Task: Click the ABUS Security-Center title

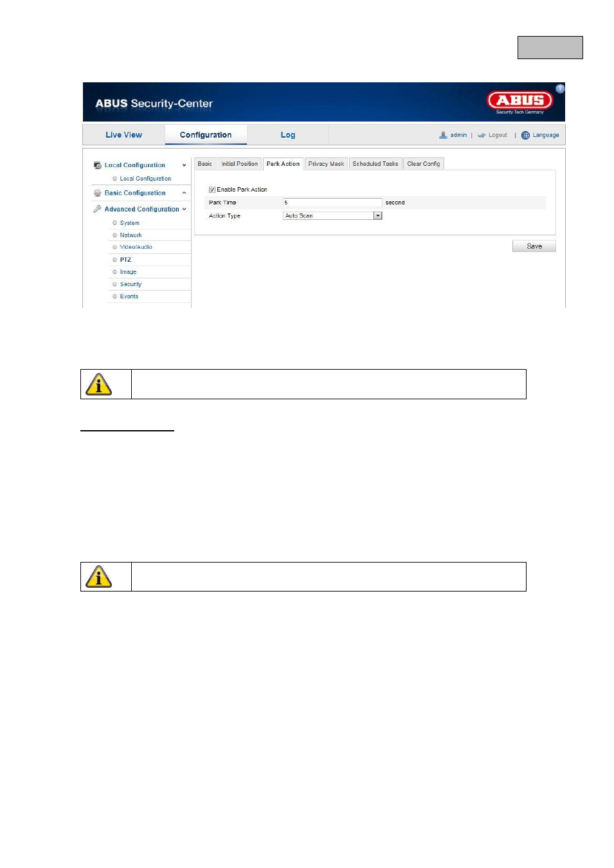Action: tap(154, 104)
